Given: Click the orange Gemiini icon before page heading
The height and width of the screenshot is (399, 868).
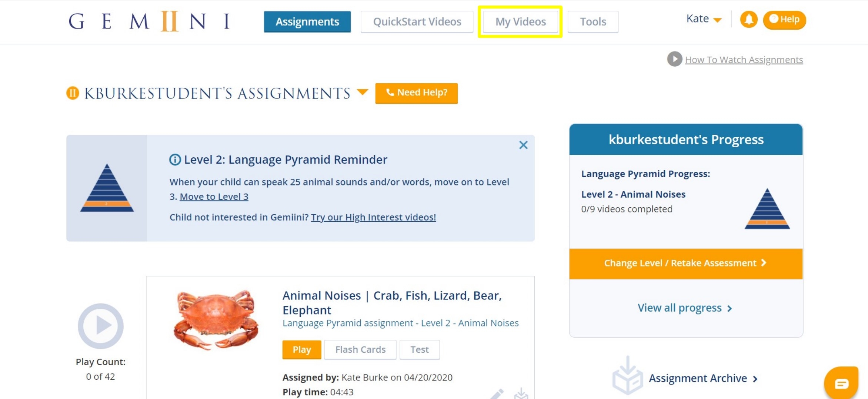Looking at the screenshot, I should pos(73,93).
